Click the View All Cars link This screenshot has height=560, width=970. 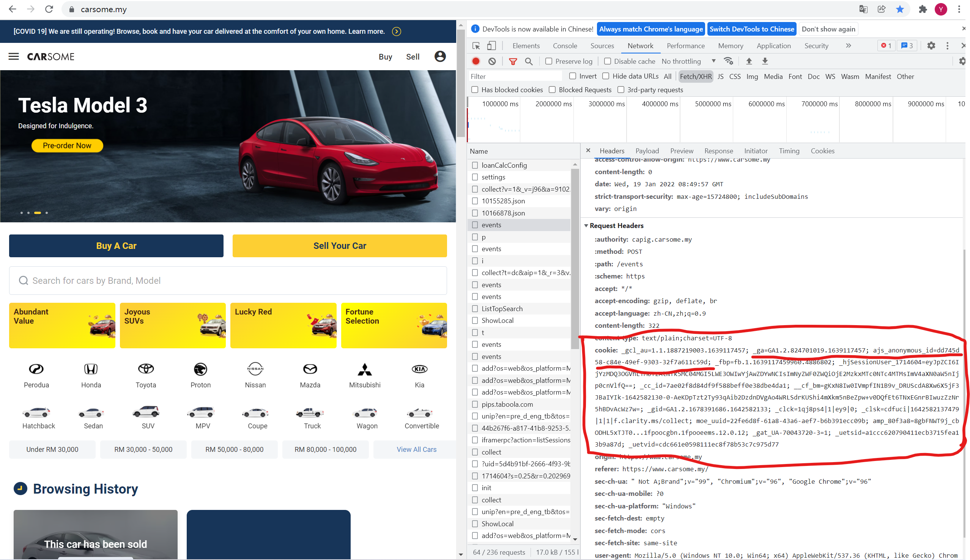(x=416, y=449)
